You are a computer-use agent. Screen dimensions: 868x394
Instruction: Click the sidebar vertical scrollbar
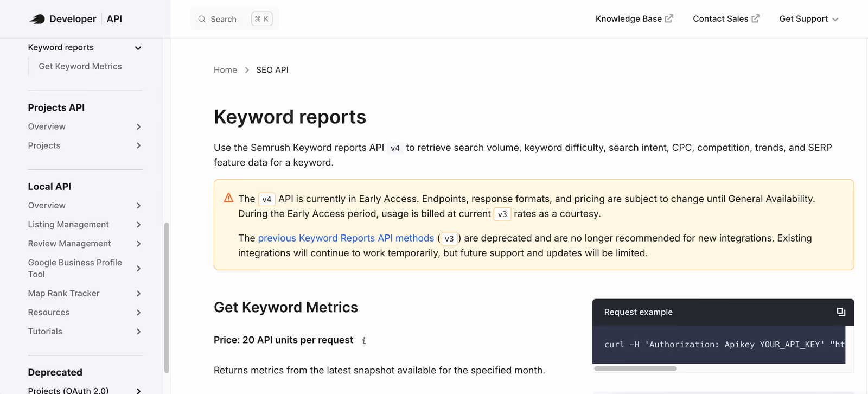click(x=167, y=298)
